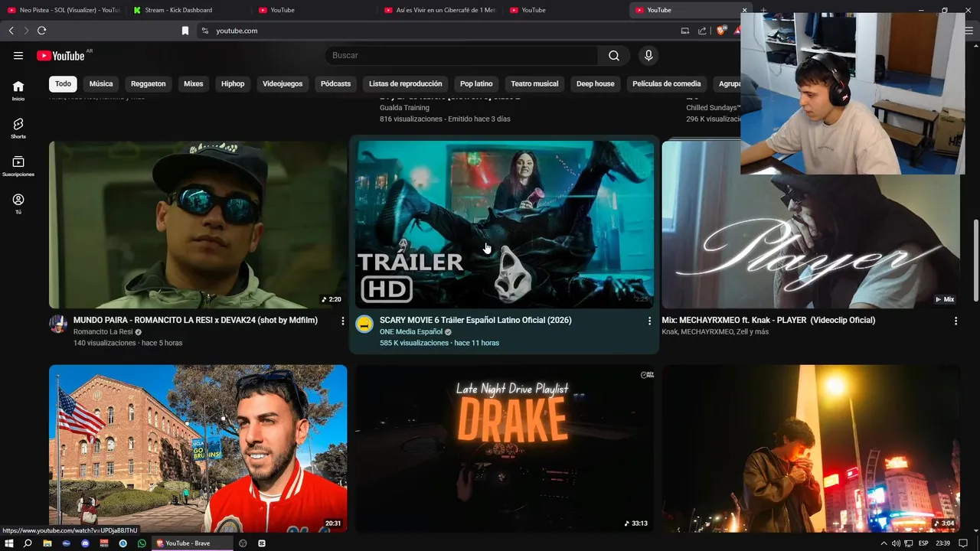Image resolution: width=980 pixels, height=551 pixels.
Task: Click the install/cast screen icon in address bar
Action: pyautogui.click(x=685, y=31)
